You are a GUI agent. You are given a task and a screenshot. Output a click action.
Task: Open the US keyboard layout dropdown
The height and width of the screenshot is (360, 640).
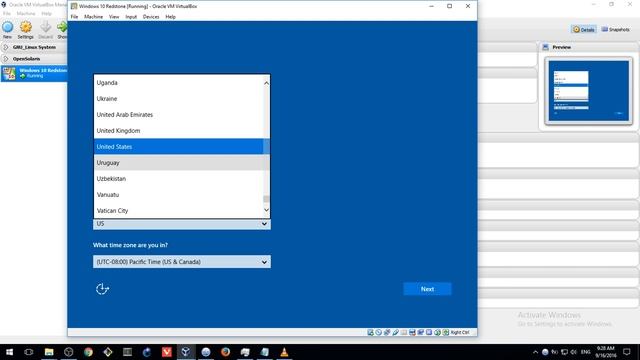[x=182, y=224]
